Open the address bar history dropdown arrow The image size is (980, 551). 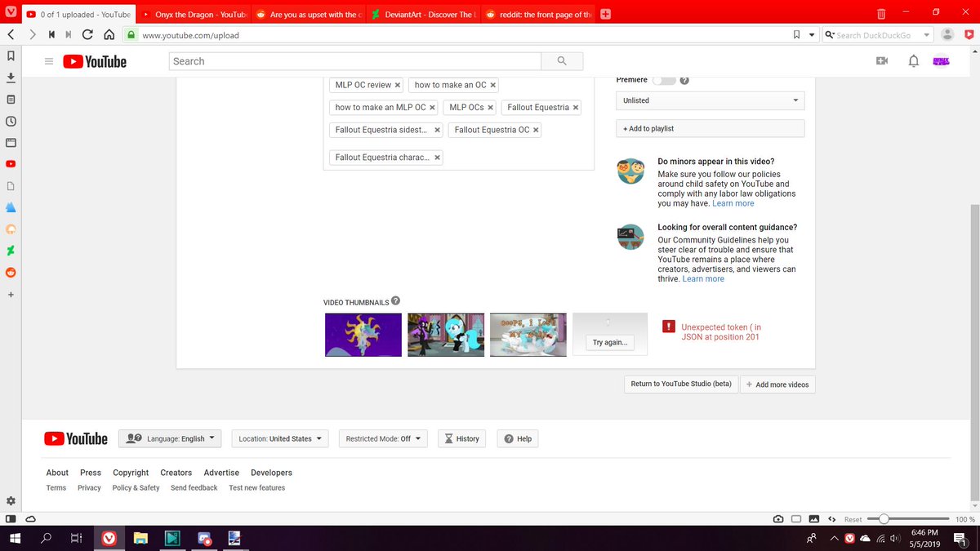[812, 35]
